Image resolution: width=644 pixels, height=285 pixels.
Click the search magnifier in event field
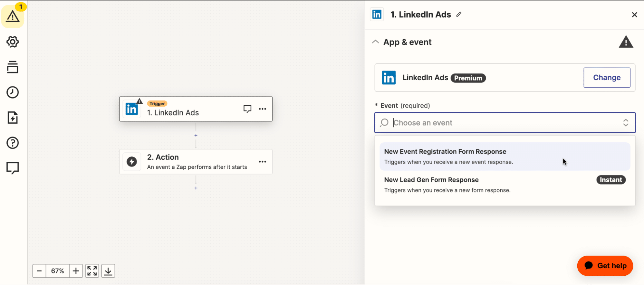[384, 123]
